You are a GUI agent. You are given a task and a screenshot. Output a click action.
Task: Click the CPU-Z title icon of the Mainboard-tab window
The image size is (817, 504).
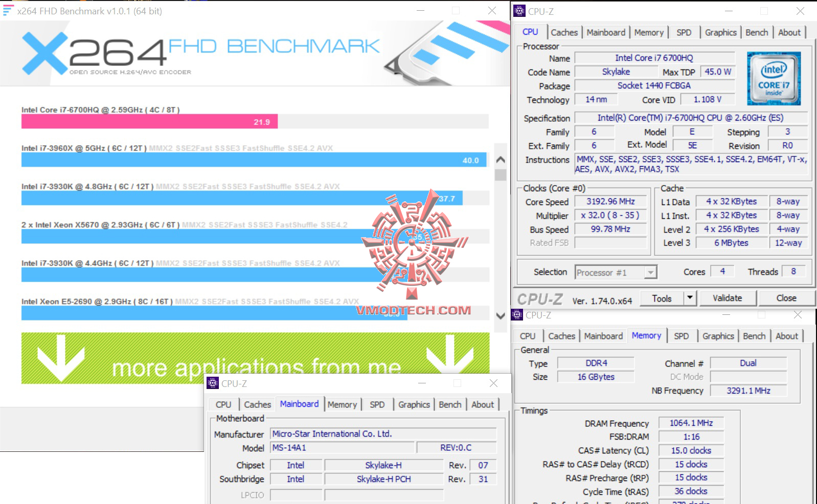pyautogui.click(x=213, y=383)
